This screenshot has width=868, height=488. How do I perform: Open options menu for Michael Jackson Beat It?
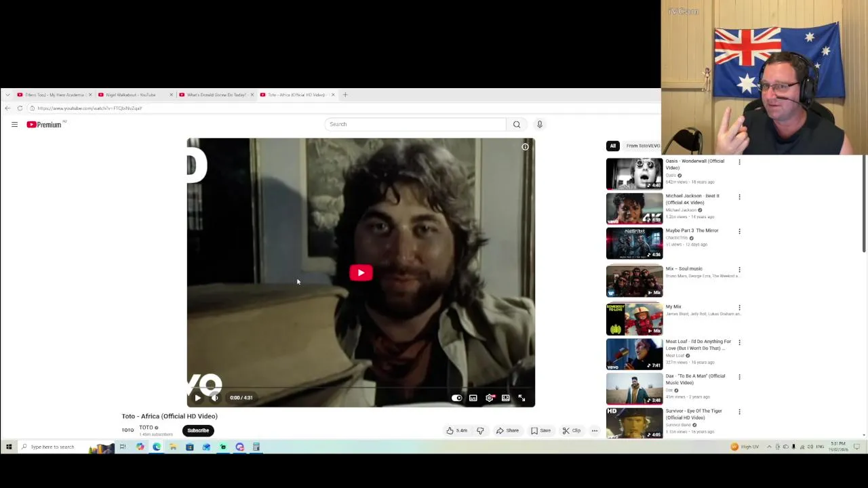(739, 197)
